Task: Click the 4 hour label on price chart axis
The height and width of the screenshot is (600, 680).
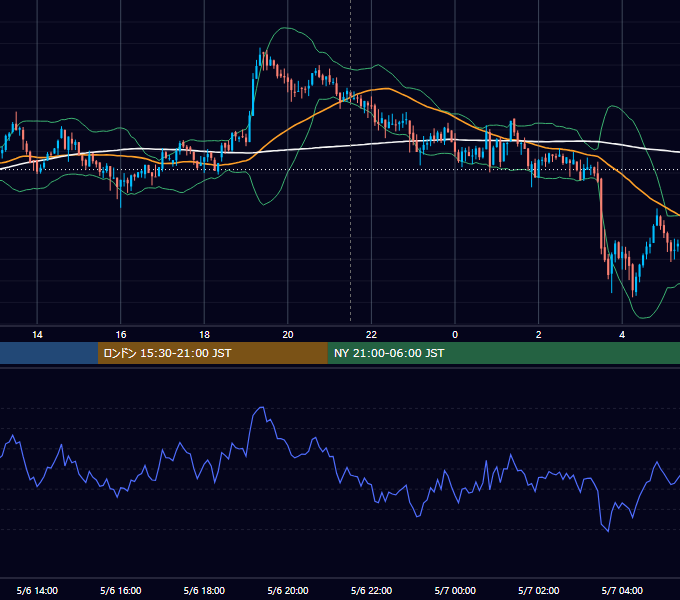Action: (622, 335)
